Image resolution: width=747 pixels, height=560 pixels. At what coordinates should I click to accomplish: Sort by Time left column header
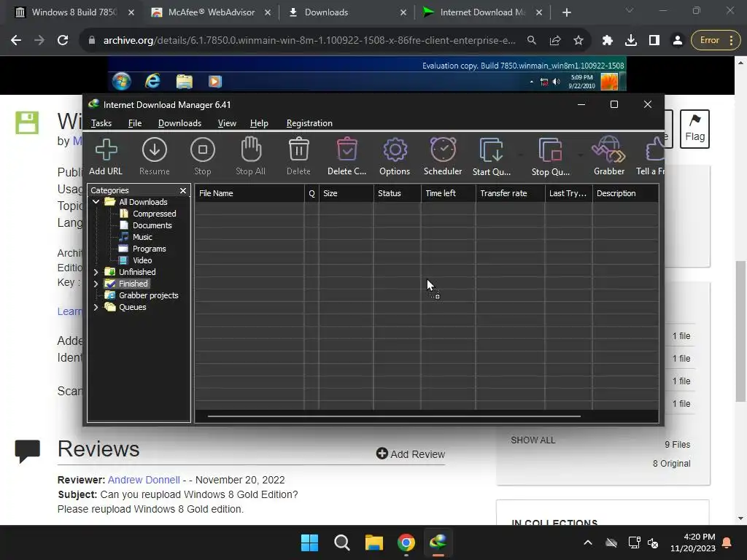click(x=449, y=193)
